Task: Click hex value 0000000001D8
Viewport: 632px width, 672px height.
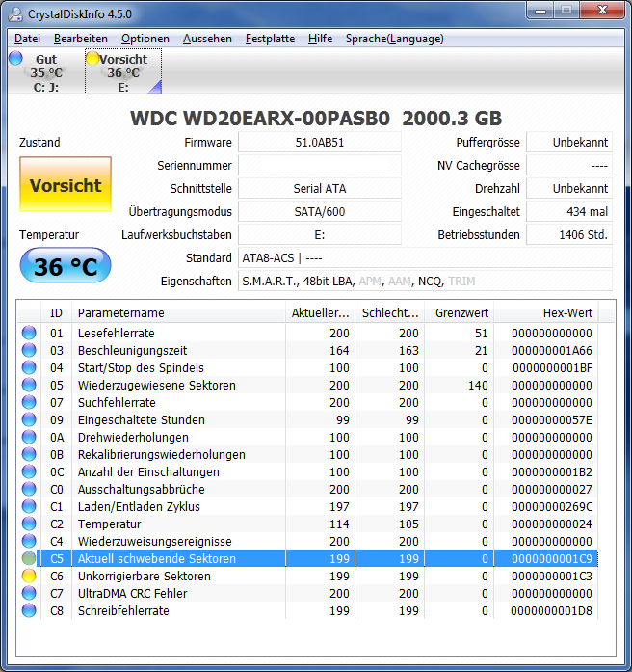Action: [551, 610]
